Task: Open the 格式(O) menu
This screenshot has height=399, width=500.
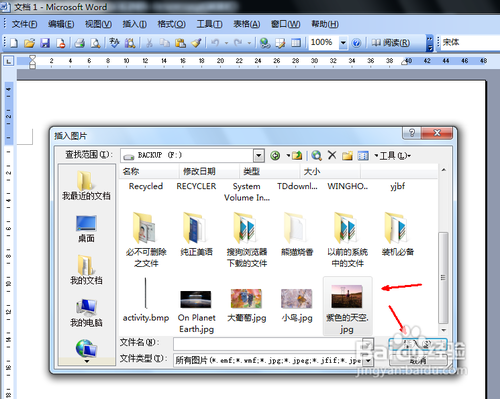Action: (x=171, y=24)
